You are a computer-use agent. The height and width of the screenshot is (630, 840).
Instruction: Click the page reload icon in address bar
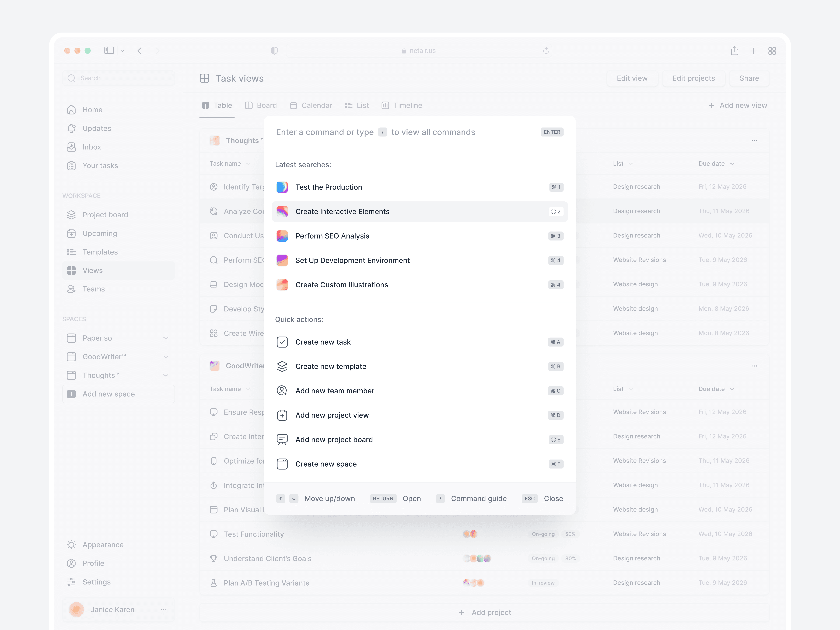(546, 51)
